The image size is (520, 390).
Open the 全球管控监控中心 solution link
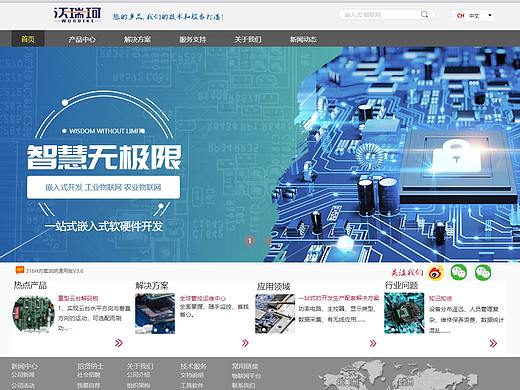point(203,298)
